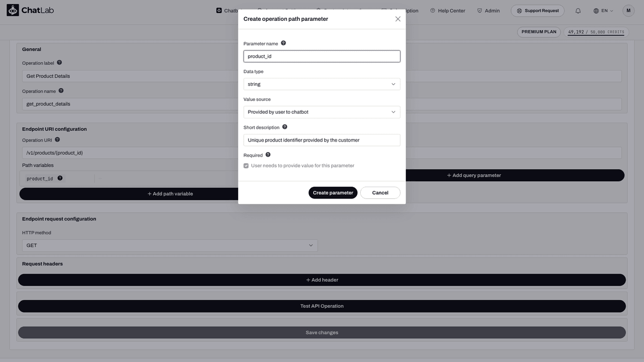The height and width of the screenshot is (362, 644).
Task: Open Admin menu item
Action: coord(488,11)
